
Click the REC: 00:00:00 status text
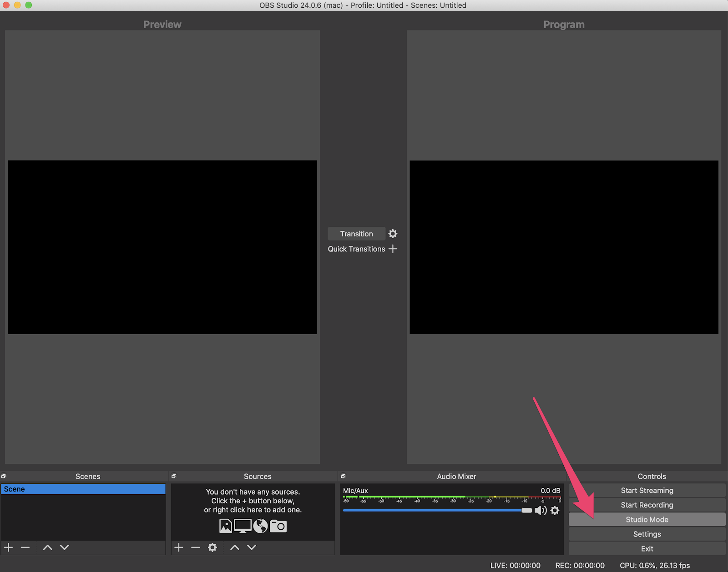[x=580, y=566]
